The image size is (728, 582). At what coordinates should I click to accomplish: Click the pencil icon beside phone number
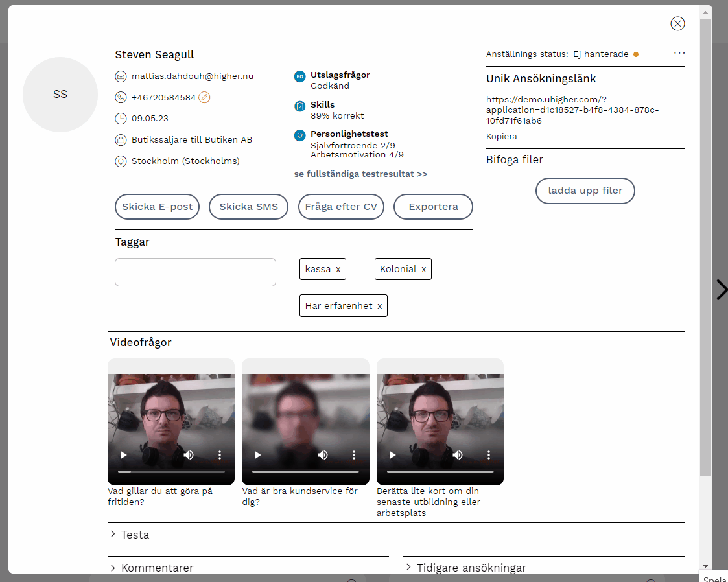[x=204, y=98]
